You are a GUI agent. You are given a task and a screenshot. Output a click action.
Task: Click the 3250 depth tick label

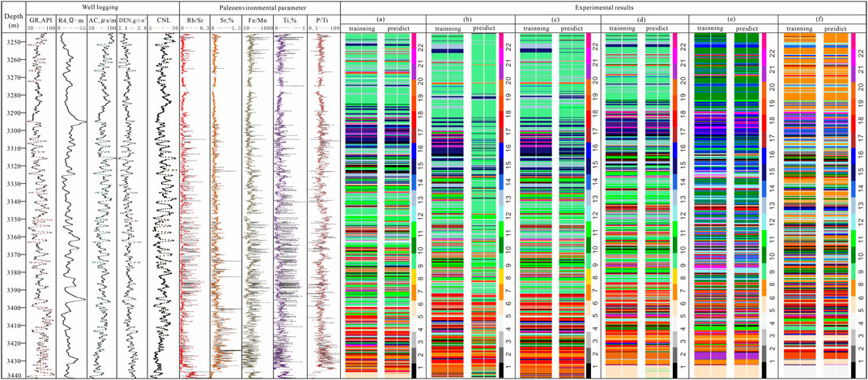pyautogui.click(x=12, y=42)
